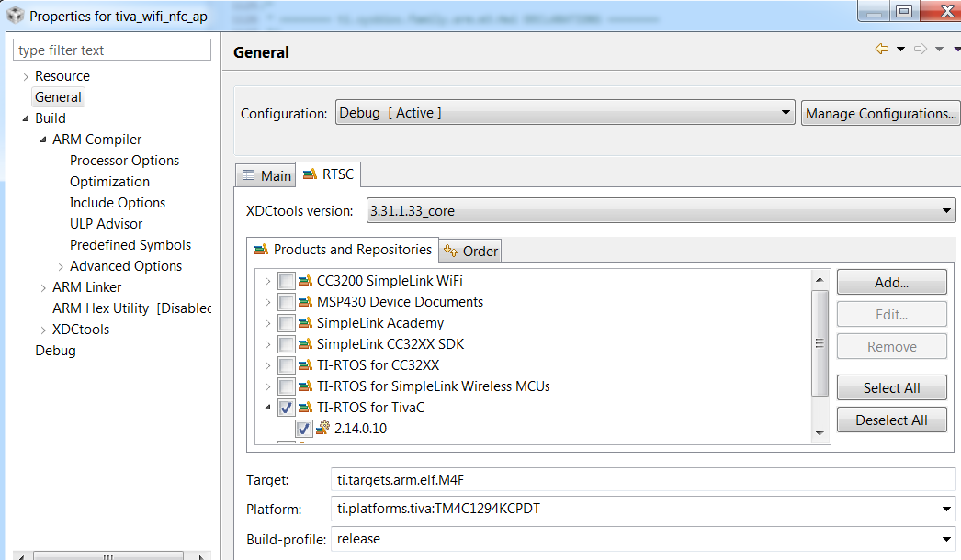Click the filter text input field

click(114, 50)
